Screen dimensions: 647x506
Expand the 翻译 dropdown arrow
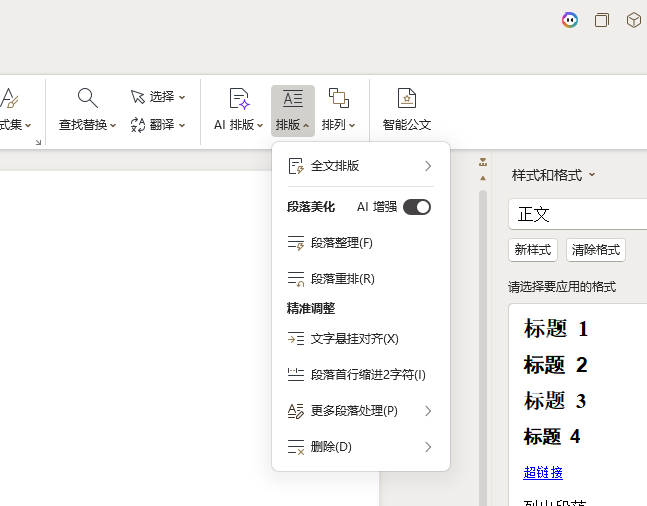point(182,125)
